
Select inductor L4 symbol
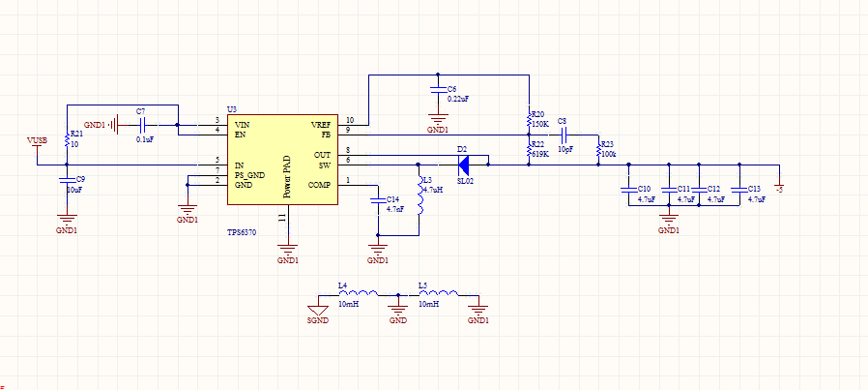[x=359, y=293]
